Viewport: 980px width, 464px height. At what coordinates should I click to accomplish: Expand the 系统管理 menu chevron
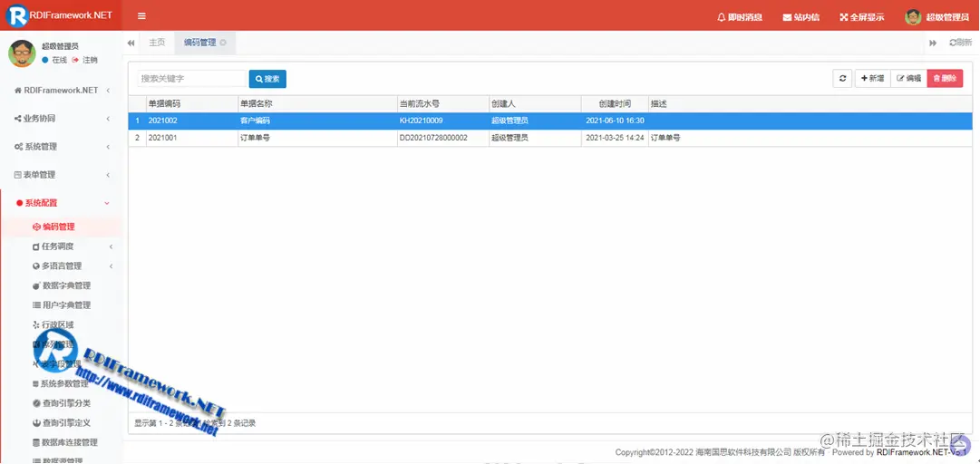108,147
